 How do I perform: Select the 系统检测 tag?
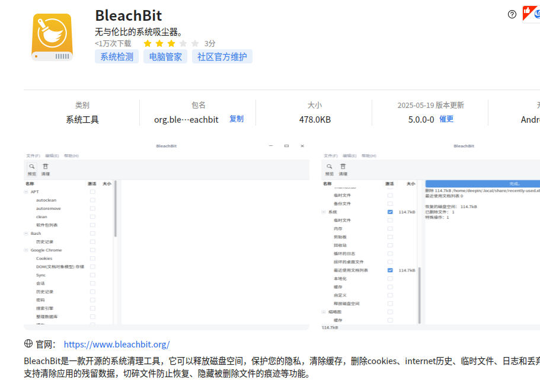(x=117, y=56)
